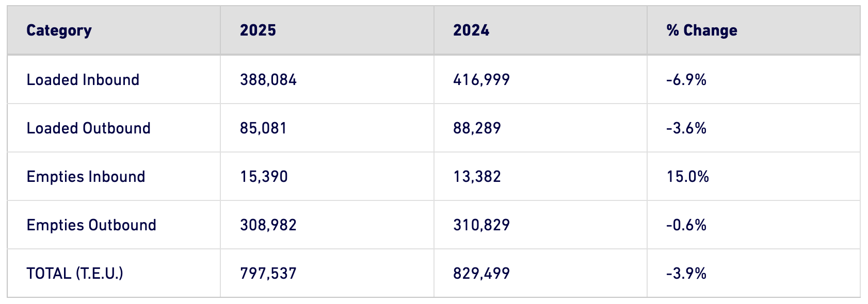
Task: Select the Empties Inbound row label
Action: (86, 177)
